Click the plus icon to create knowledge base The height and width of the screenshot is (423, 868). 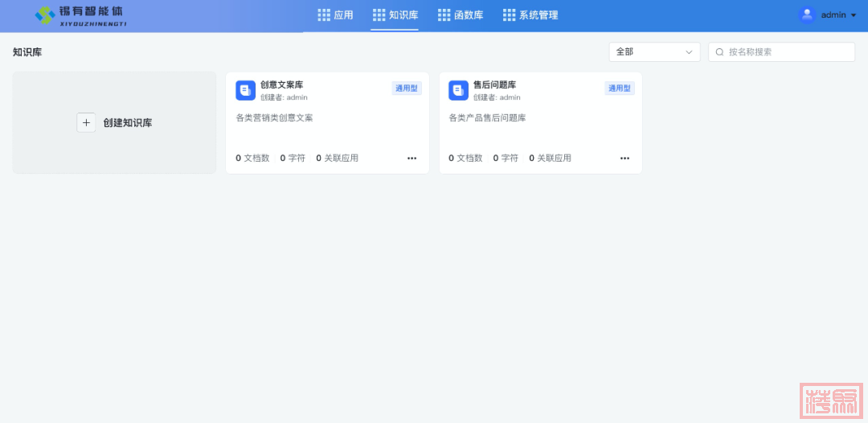86,122
